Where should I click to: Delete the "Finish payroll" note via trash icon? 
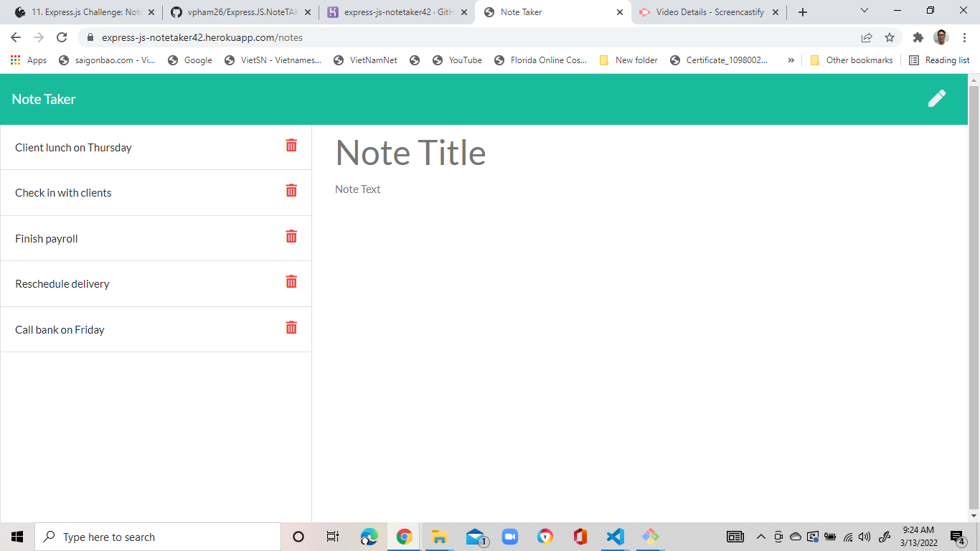291,236
